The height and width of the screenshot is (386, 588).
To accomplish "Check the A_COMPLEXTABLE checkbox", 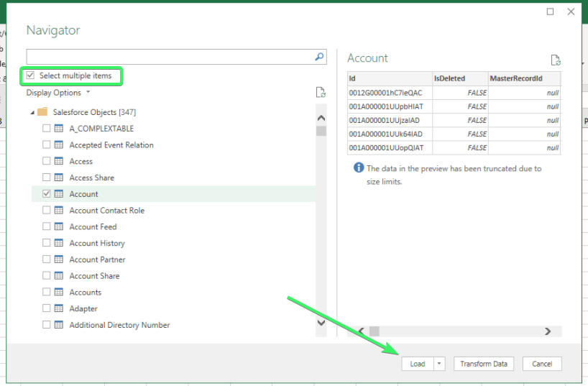I will pyautogui.click(x=47, y=128).
